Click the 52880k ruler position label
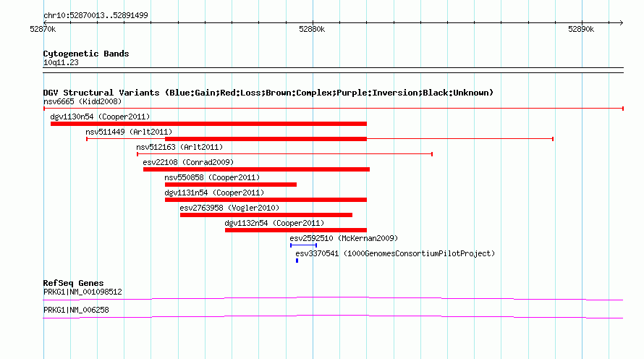Image resolution: width=644 pixels, height=359 pixels. tap(312, 29)
